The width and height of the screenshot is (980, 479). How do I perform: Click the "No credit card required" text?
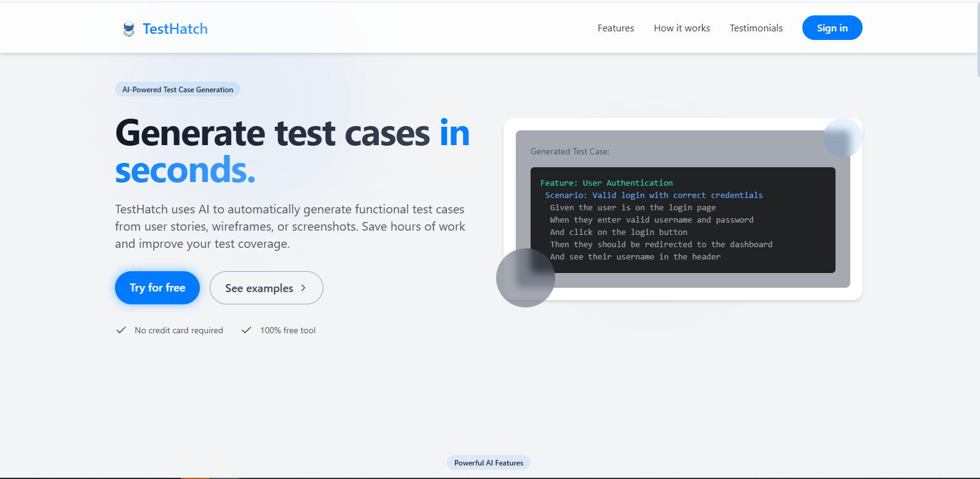[x=179, y=330]
